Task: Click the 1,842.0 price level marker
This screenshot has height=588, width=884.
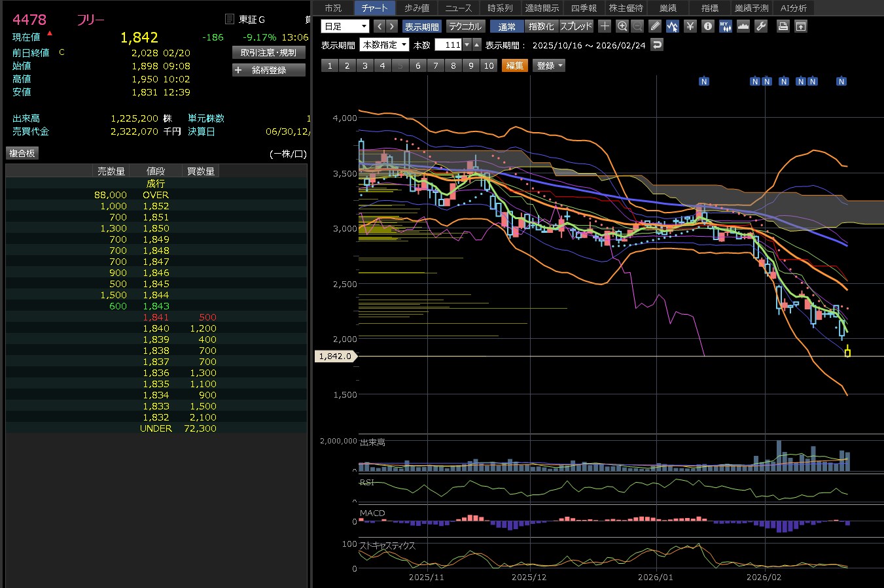Action: (335, 356)
